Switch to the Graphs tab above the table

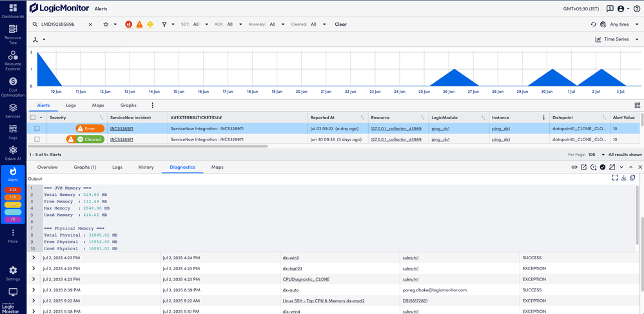pyautogui.click(x=128, y=105)
